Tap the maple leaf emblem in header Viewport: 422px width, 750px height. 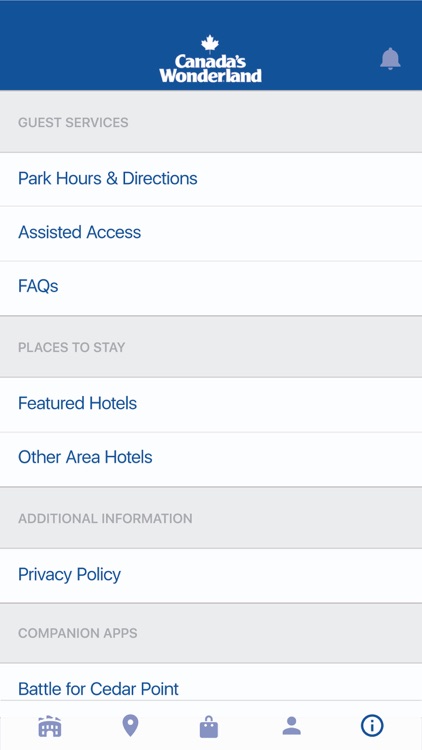tap(210, 44)
